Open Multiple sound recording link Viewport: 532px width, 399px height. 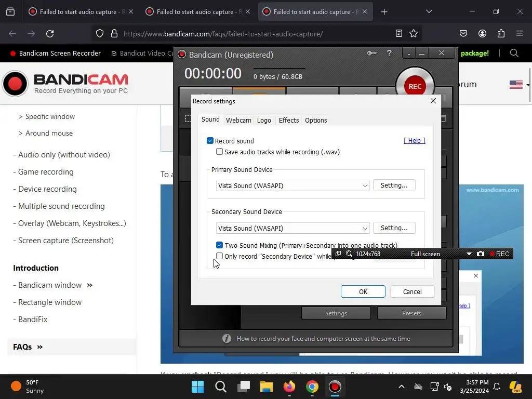pyautogui.click(x=61, y=206)
